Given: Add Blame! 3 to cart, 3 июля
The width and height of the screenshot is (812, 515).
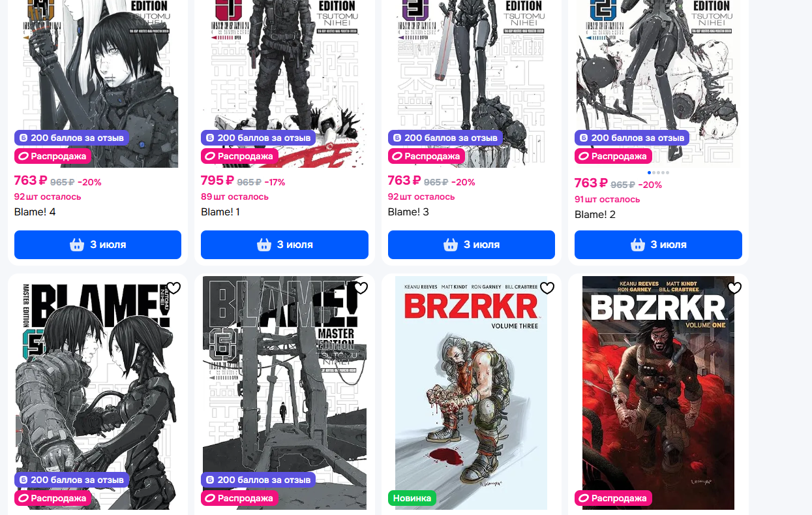Looking at the screenshot, I should click(x=472, y=245).
